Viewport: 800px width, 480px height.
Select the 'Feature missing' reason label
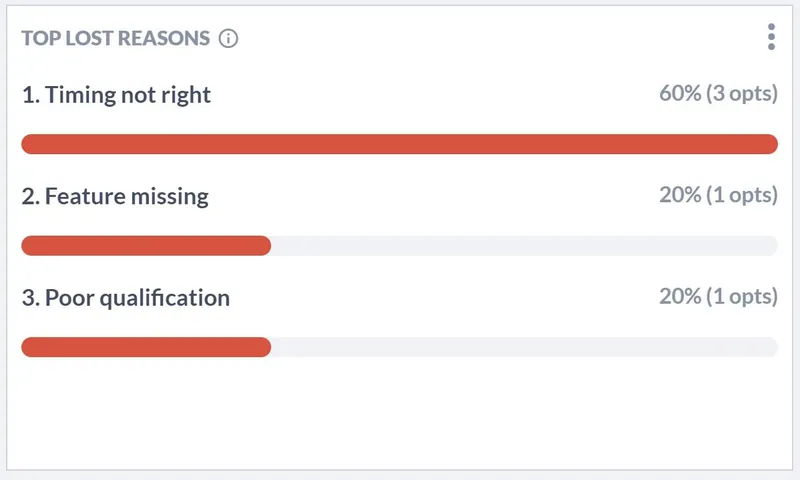point(115,196)
